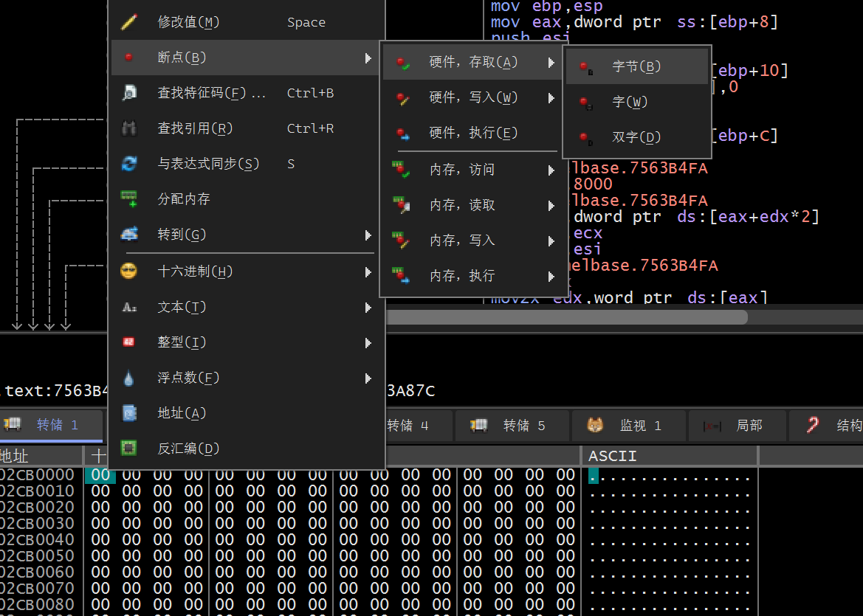Image resolution: width=863 pixels, height=616 pixels.
Task: Switch to the 转储 5 tab
Action: (512, 425)
